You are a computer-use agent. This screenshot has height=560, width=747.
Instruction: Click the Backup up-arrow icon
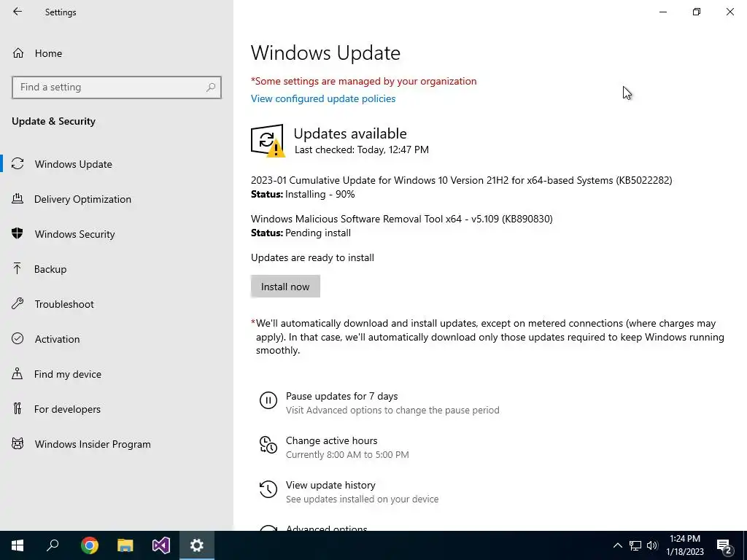pos(18,268)
